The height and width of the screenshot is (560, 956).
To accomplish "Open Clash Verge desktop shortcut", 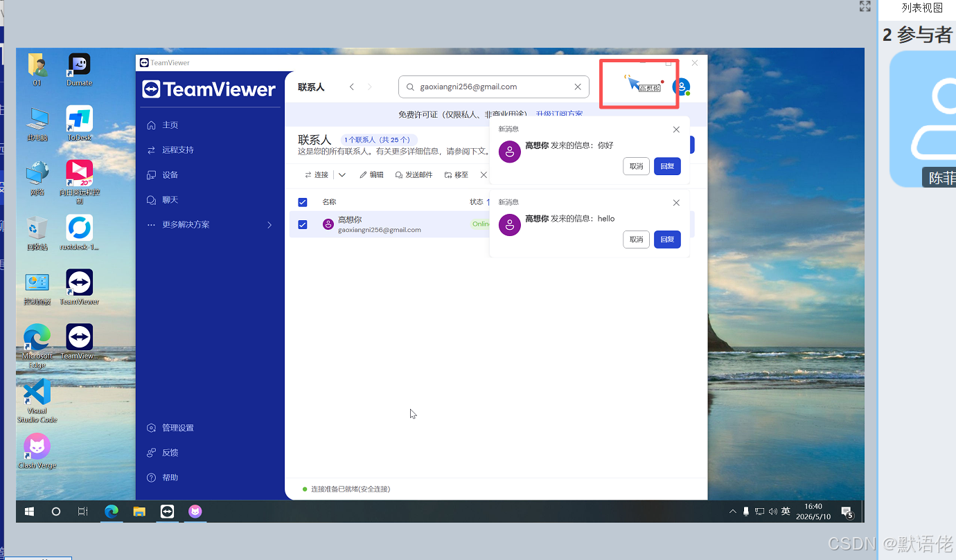I will pos(37,451).
